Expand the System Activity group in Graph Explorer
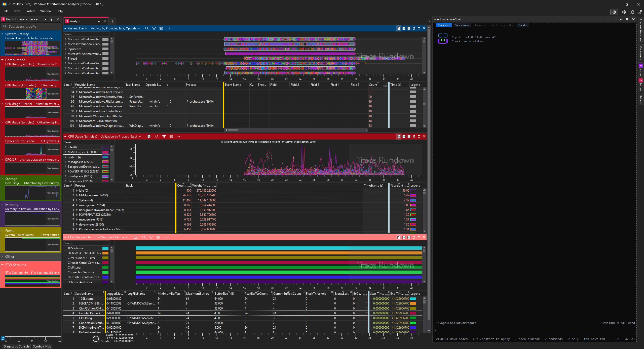644x349 pixels. click(x=2, y=34)
